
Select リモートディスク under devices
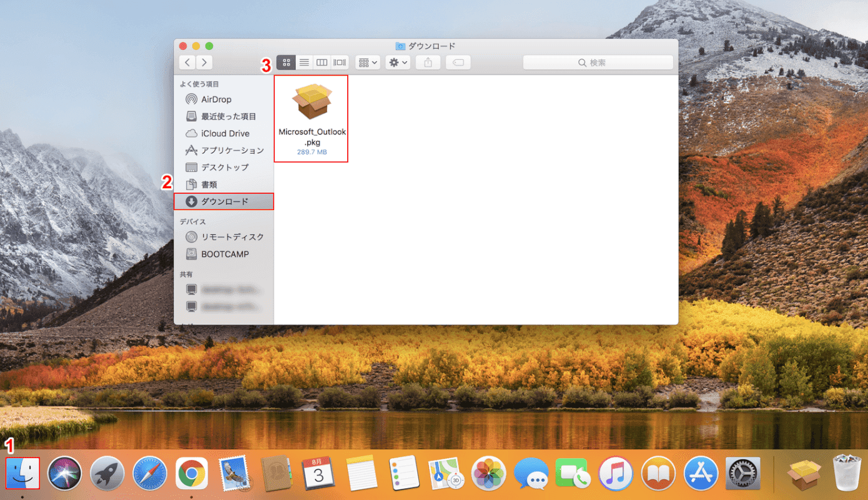(224, 237)
